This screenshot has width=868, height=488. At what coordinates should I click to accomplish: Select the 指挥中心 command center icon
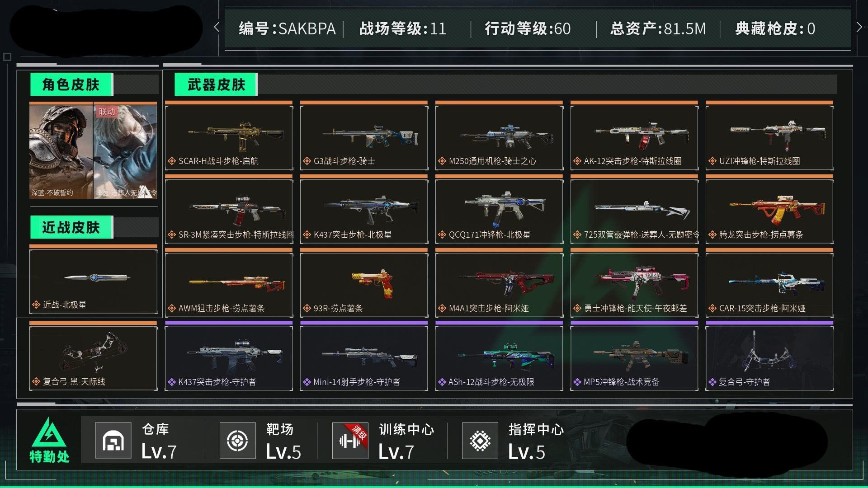[x=480, y=441]
